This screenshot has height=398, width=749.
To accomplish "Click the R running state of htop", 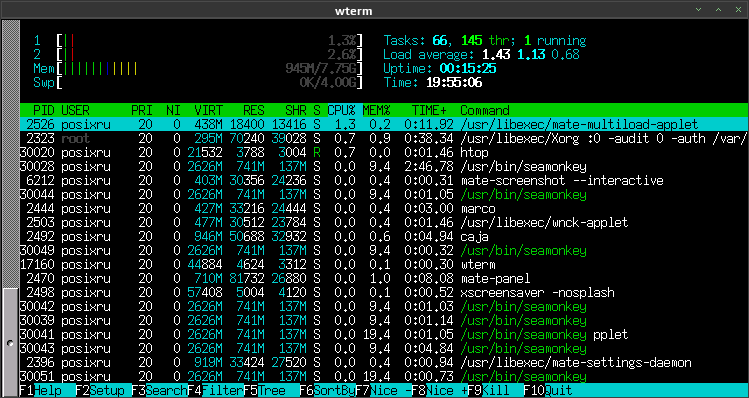I will pyautogui.click(x=317, y=152).
